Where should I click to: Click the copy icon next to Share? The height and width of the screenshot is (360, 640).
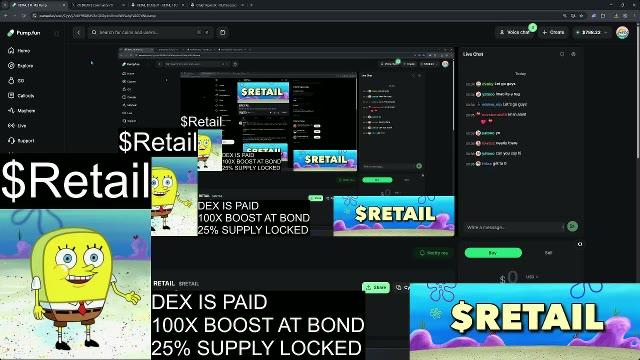click(x=399, y=287)
